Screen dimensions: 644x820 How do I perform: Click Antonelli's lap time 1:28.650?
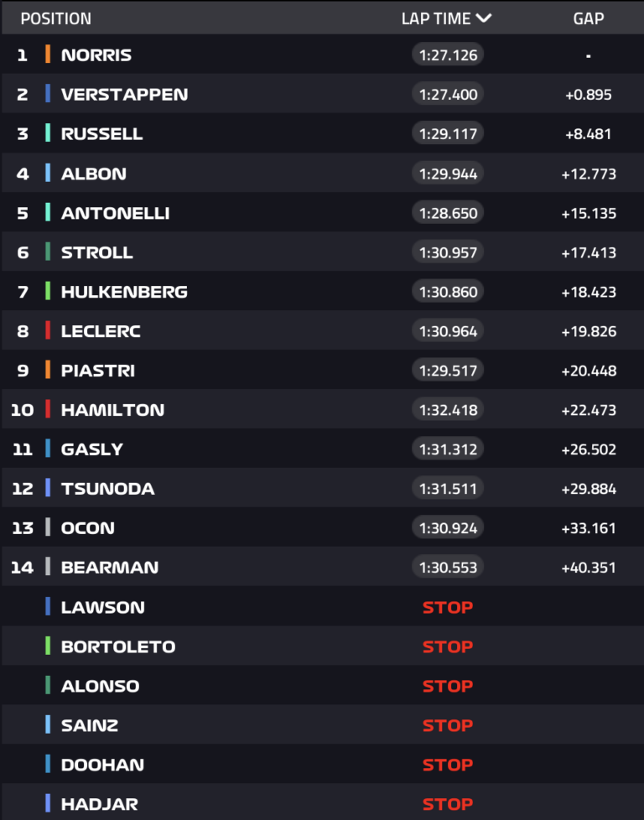(448, 213)
